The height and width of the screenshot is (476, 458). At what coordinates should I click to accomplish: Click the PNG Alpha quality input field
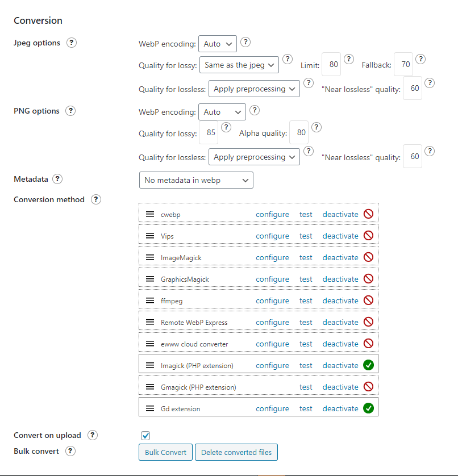tap(299, 133)
